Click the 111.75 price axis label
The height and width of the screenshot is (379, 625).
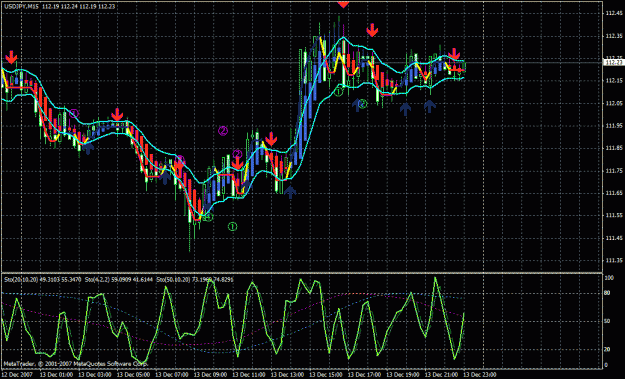[x=613, y=171]
